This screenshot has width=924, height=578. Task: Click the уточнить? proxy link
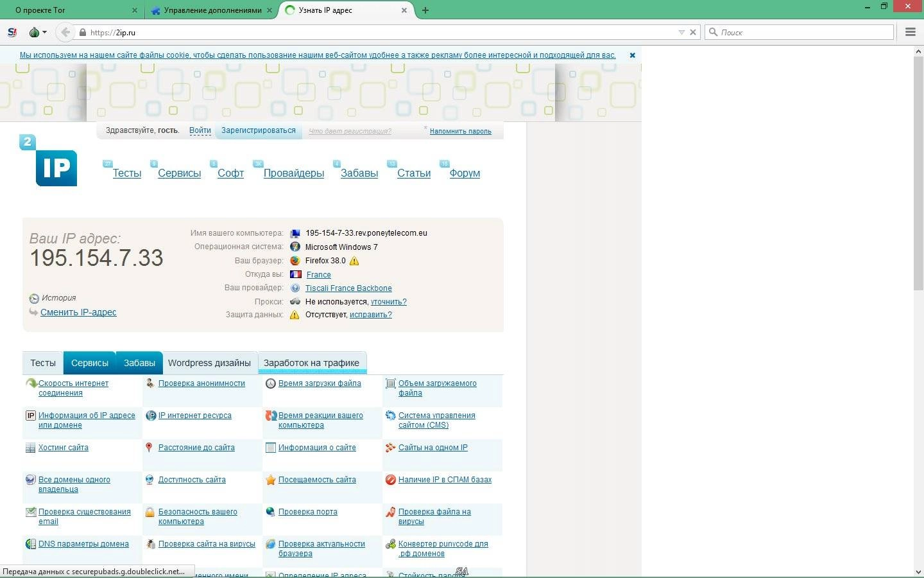(x=389, y=302)
